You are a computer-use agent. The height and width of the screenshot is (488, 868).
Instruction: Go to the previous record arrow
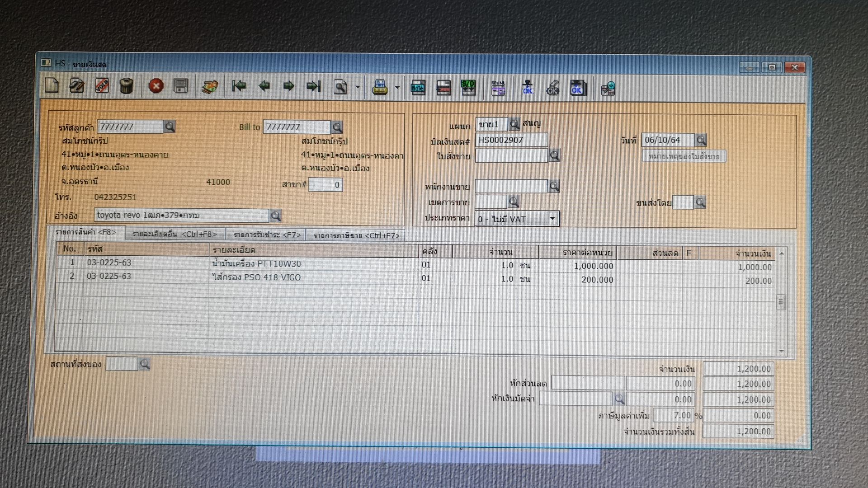[x=264, y=86]
